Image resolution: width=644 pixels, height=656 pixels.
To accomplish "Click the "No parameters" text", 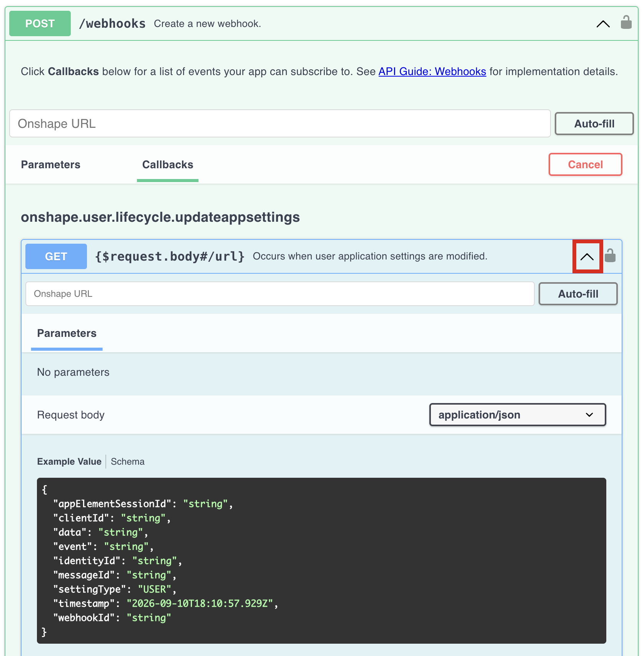I will pos(73,372).
